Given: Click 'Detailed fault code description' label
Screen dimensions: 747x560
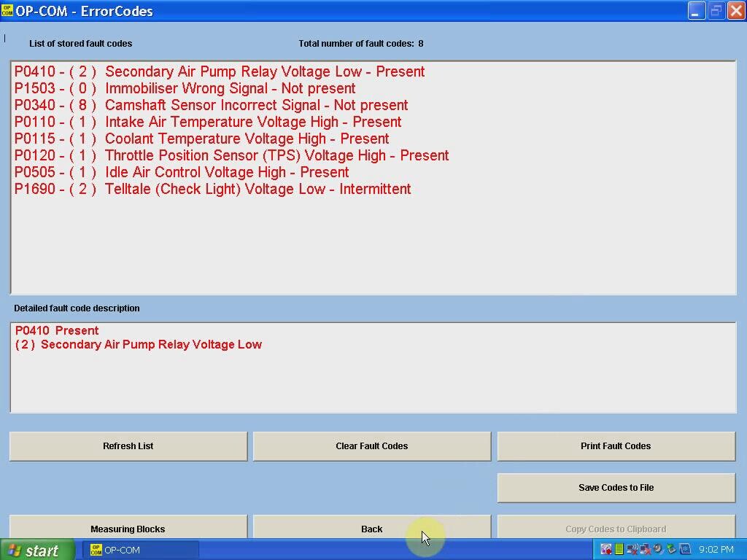Looking at the screenshot, I should click(x=77, y=308).
